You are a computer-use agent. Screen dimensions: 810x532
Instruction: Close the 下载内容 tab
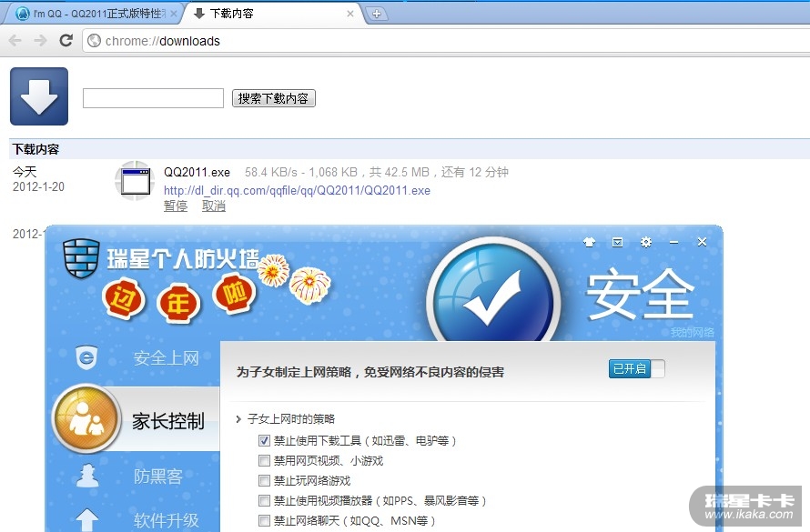pos(350,14)
